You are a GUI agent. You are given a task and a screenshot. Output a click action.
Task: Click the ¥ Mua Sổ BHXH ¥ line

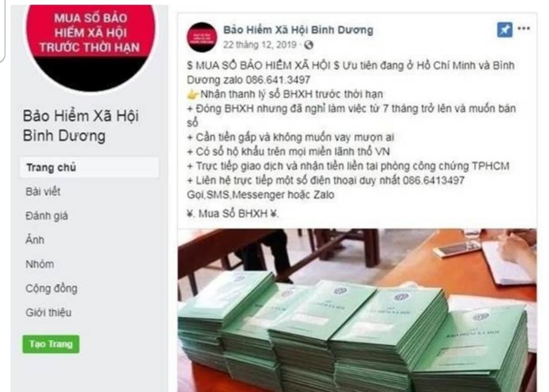[x=233, y=214]
